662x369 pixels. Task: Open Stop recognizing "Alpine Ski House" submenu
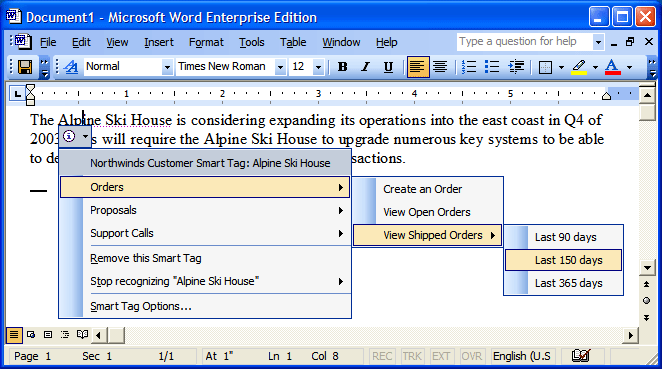tap(205, 281)
